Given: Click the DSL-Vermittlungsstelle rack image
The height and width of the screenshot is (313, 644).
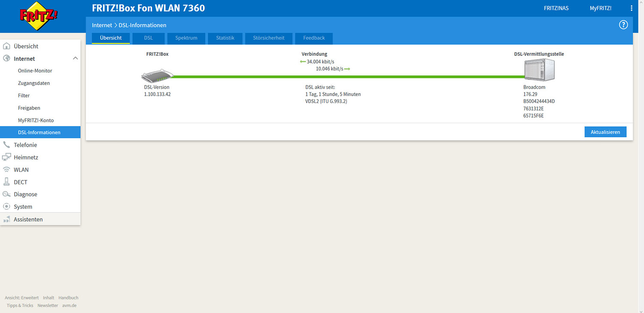Looking at the screenshot, I should [x=539, y=70].
